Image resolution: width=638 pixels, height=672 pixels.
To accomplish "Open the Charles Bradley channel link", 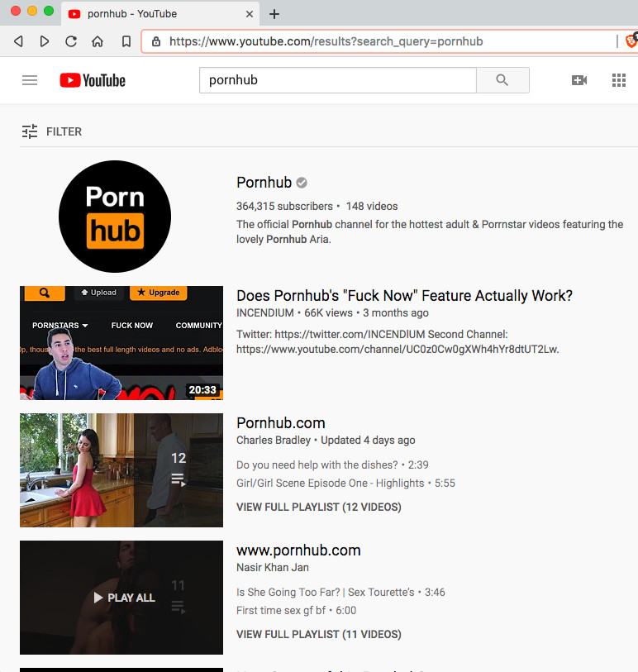I will 273,440.
